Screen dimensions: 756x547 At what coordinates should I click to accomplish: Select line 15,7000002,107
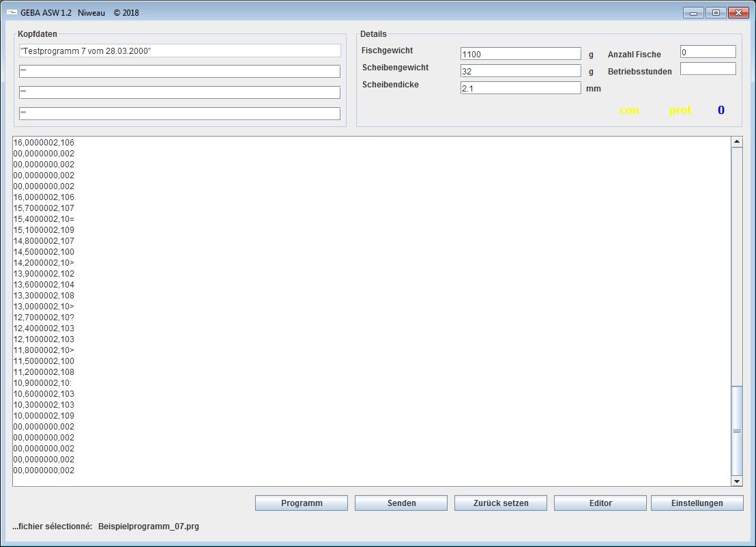point(44,208)
